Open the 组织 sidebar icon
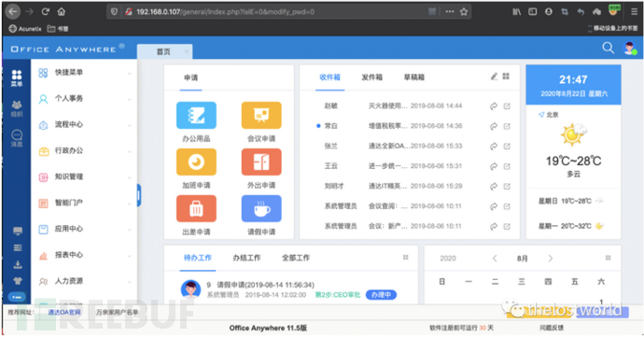 (x=17, y=108)
